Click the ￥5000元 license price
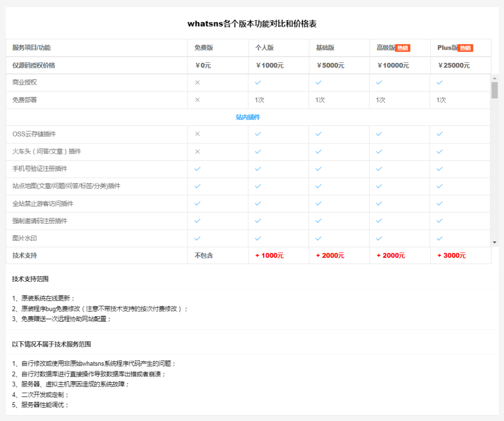The height and width of the screenshot is (421, 504). (330, 65)
